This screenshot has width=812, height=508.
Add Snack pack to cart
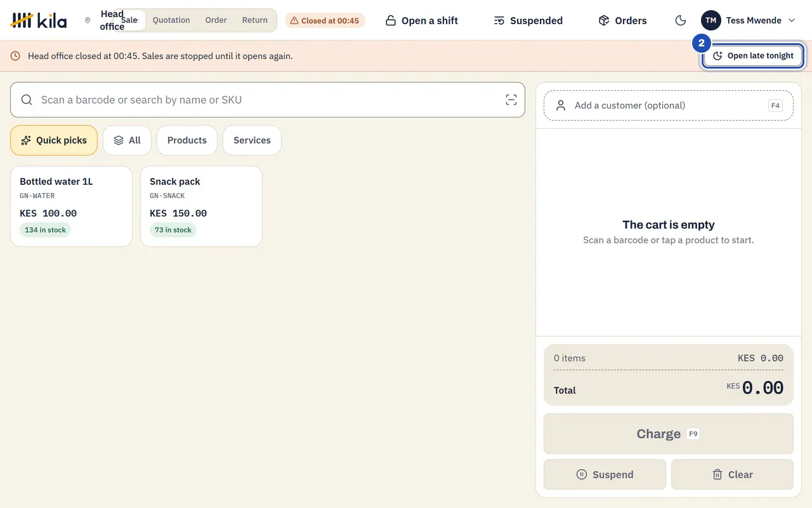tap(201, 206)
